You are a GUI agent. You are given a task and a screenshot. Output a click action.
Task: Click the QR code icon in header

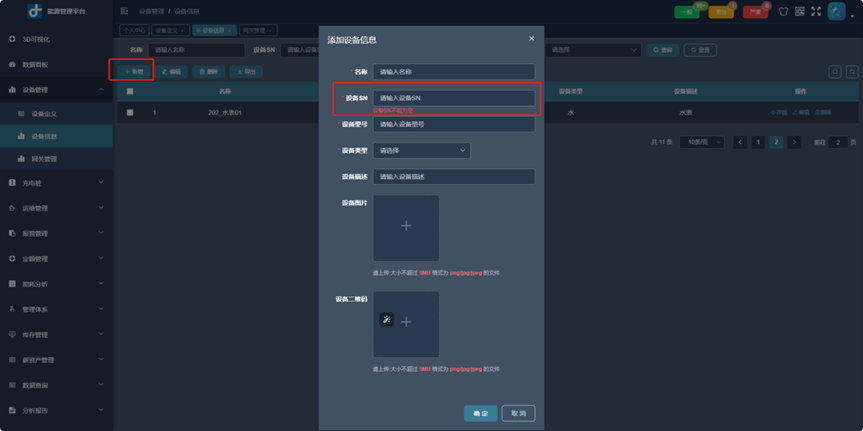click(x=800, y=11)
